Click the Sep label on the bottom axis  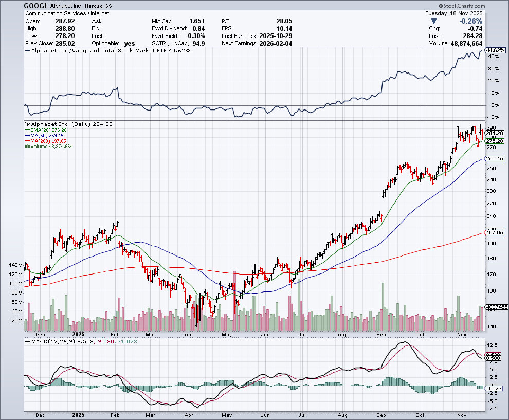pos(381,415)
